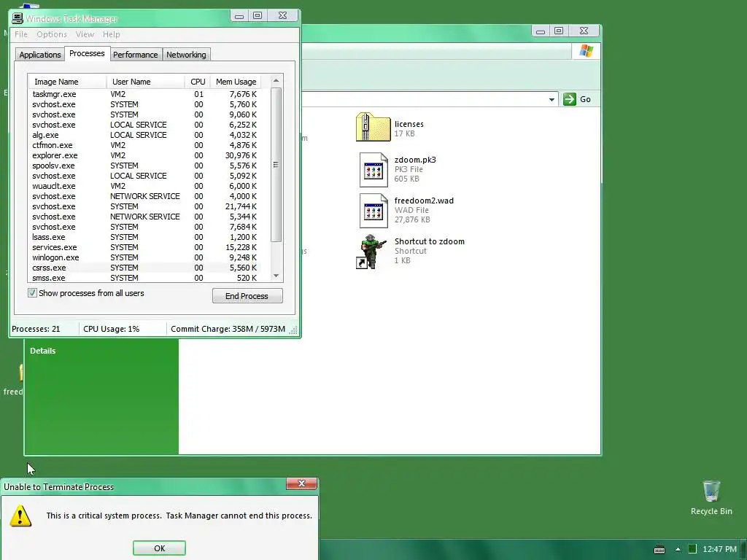This screenshot has width=747, height=560.
Task: Open the File menu in Task Manager
Action: [21, 34]
